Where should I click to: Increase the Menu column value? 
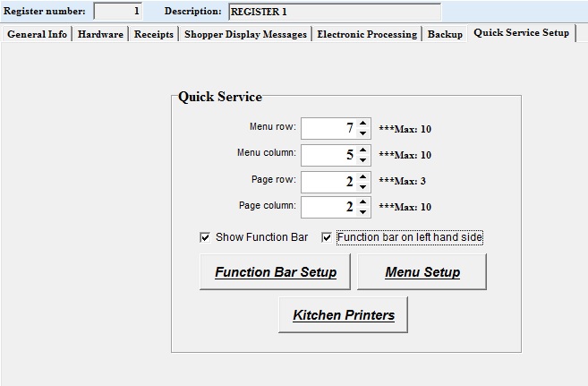362,150
